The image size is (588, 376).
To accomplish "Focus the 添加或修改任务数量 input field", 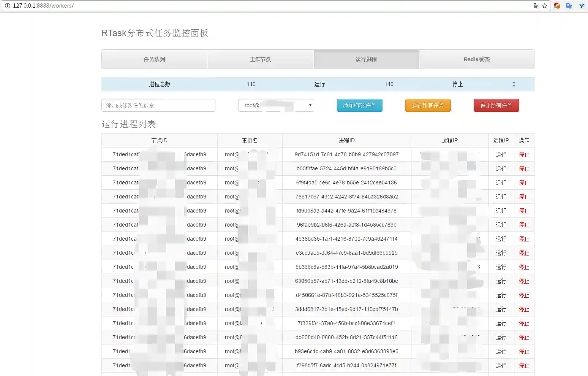I will [158, 105].
